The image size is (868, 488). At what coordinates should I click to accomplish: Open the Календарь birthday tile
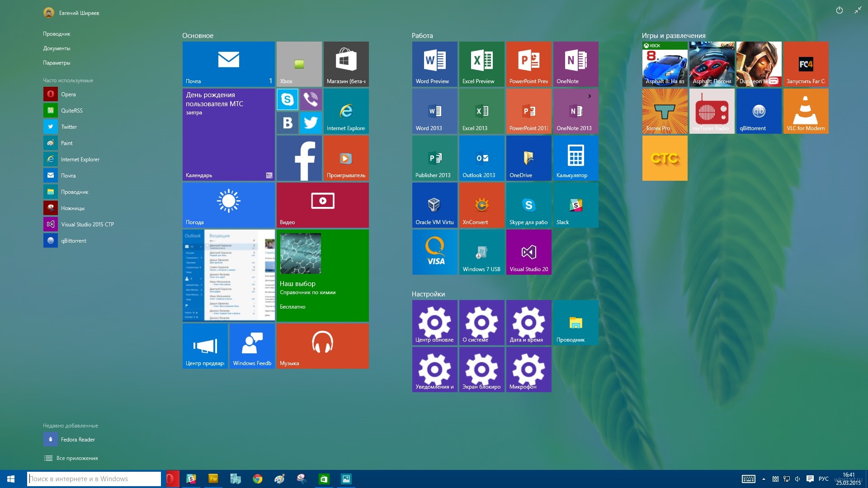(x=228, y=134)
